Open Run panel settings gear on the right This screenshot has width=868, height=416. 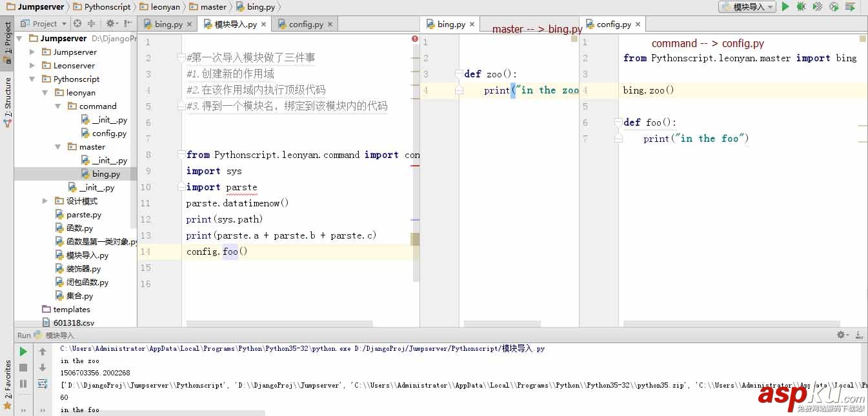point(841,335)
